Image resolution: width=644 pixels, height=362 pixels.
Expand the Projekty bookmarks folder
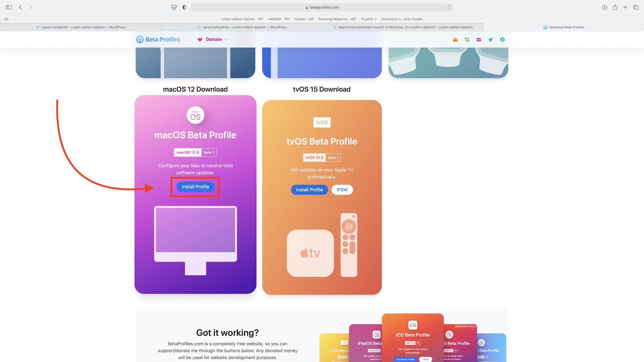369,19
